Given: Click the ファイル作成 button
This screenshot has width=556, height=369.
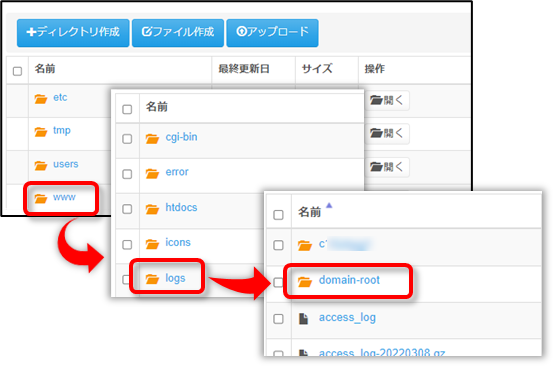Looking at the screenshot, I should [178, 33].
